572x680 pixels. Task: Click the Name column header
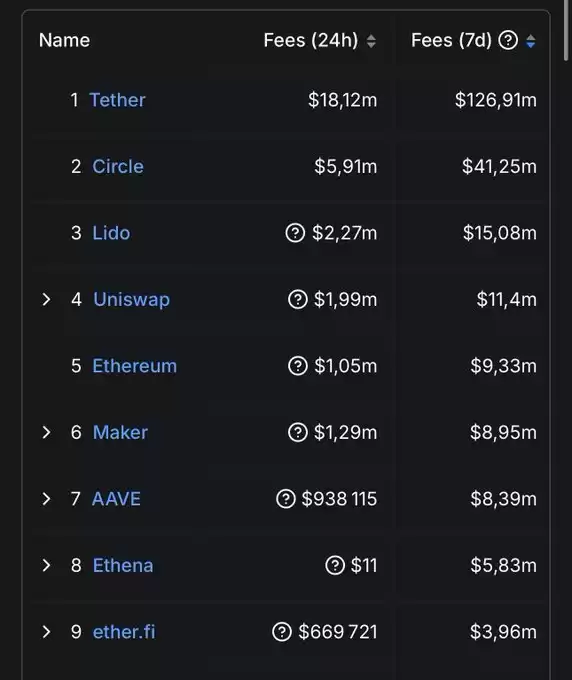tap(65, 40)
